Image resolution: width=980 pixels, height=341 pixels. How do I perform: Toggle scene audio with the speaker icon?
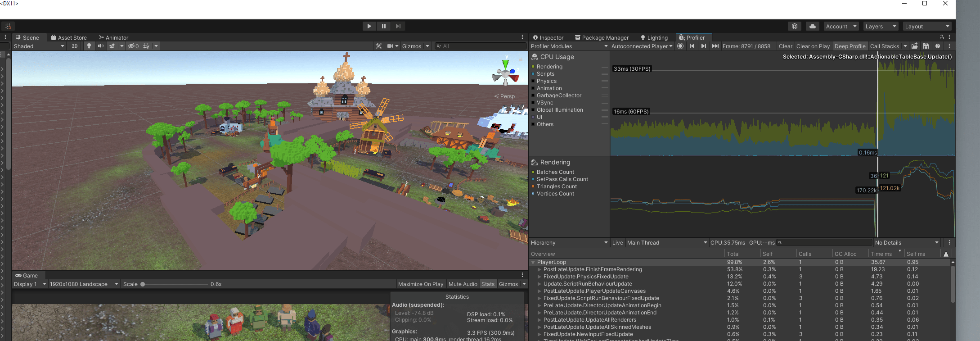click(x=100, y=46)
